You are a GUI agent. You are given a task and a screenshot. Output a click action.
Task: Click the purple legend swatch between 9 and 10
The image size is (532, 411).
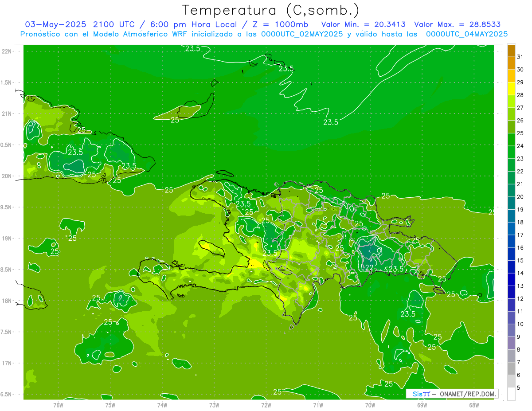pyautogui.click(x=511, y=330)
